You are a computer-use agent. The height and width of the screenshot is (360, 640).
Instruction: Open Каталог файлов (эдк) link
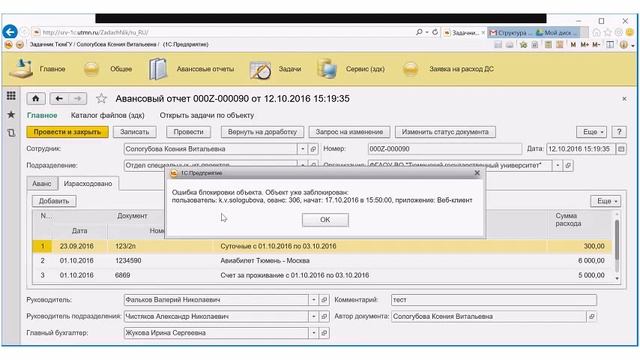tap(107, 116)
